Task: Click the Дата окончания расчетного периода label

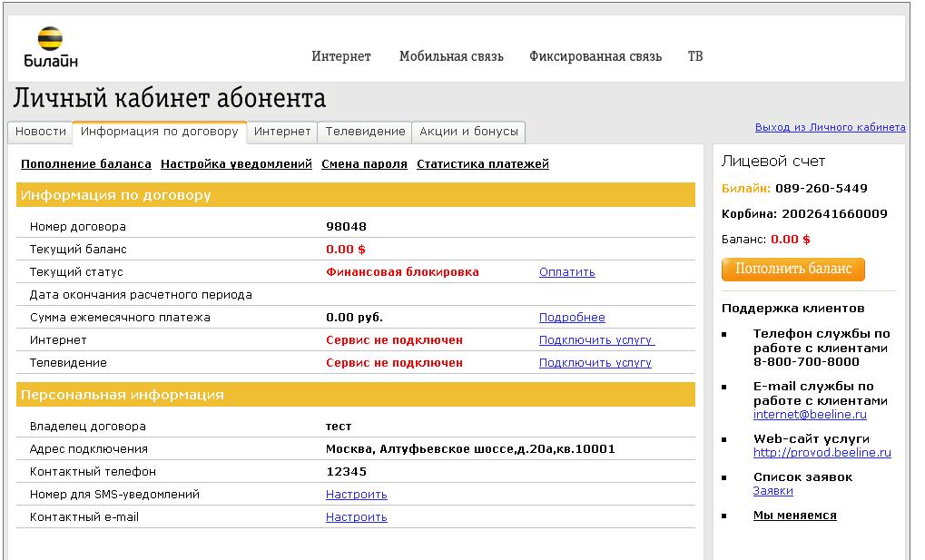Action: [x=141, y=295]
